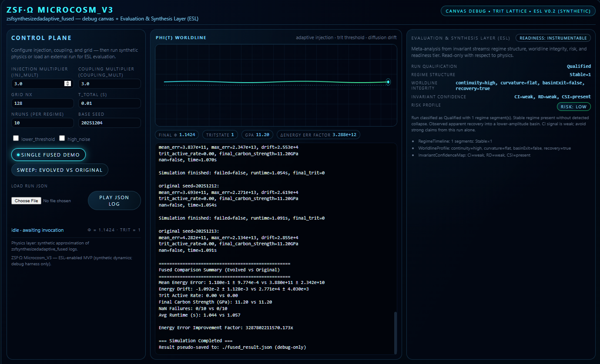Enable the lower_threshold checkbox
Image resolution: width=600 pixels, height=364 pixels.
16,138
